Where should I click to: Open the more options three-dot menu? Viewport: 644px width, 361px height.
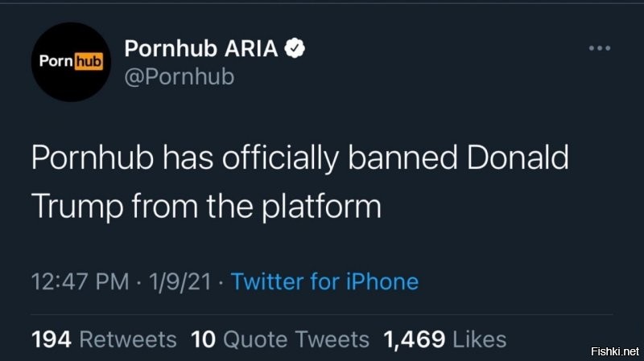(x=600, y=48)
